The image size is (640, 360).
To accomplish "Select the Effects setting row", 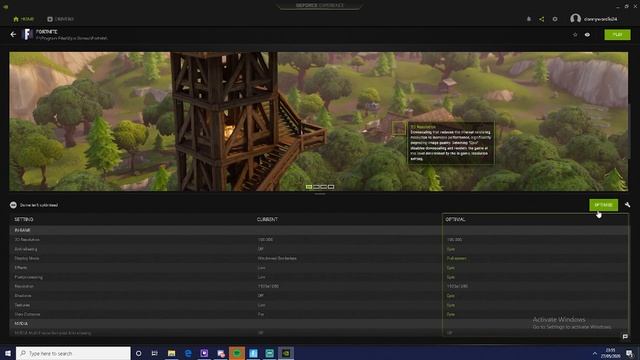I will (x=318, y=268).
